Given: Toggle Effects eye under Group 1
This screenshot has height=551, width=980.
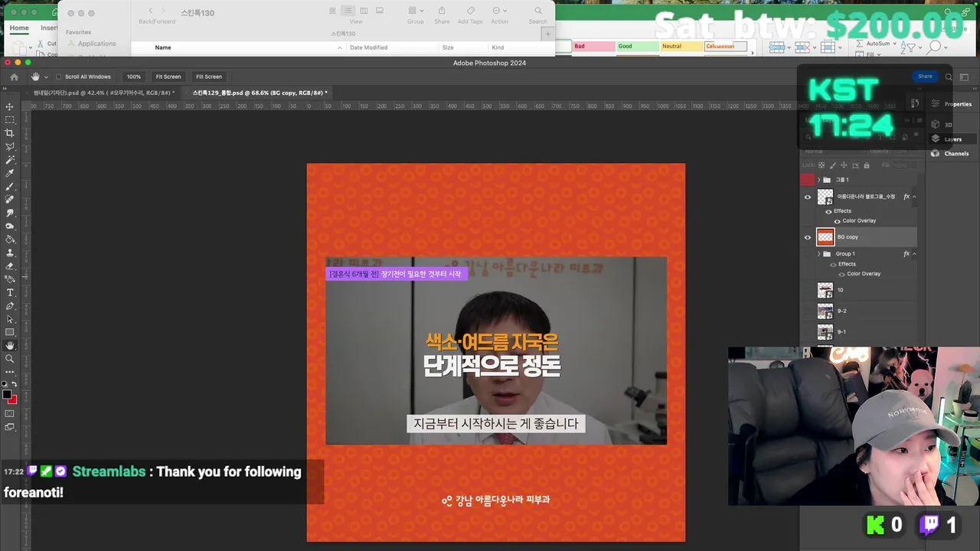Looking at the screenshot, I should pos(832,264).
